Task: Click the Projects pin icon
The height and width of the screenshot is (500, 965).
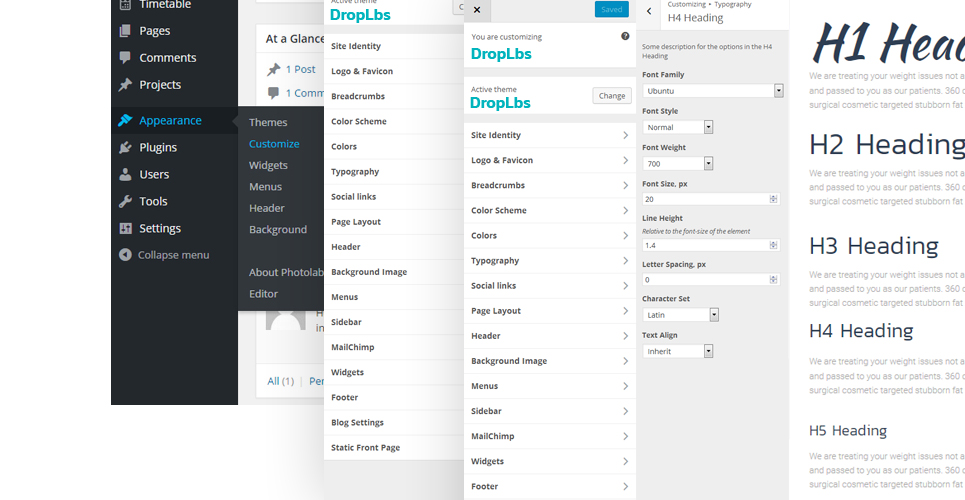Action: 125,84
